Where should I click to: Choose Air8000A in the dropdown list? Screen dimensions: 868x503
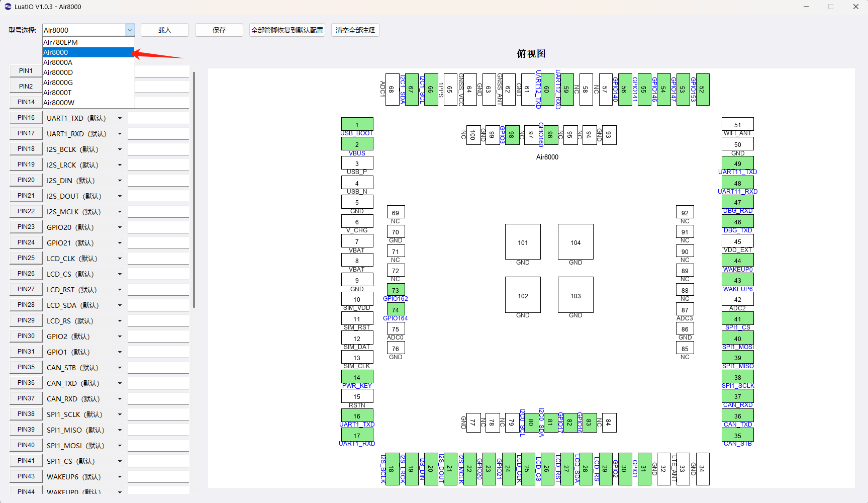88,62
